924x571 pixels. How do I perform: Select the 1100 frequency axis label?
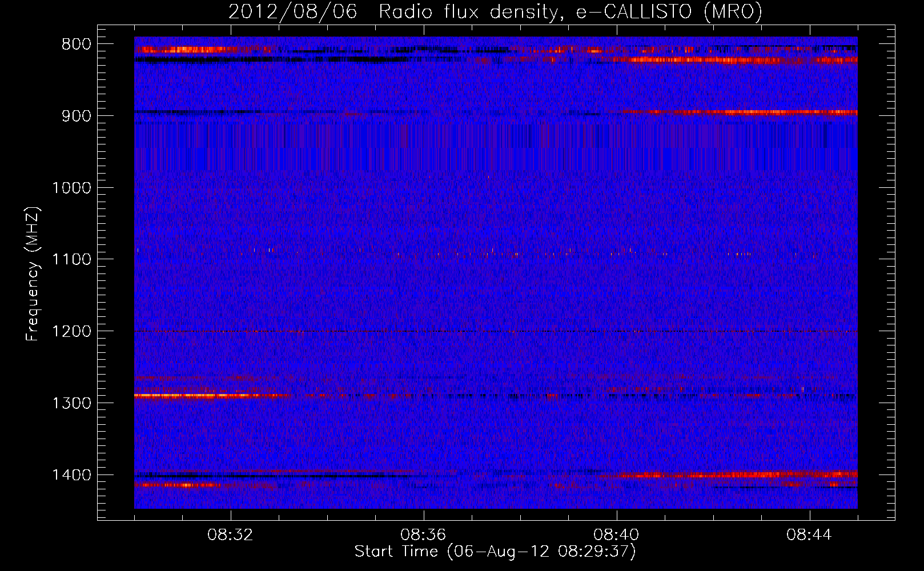click(x=71, y=259)
